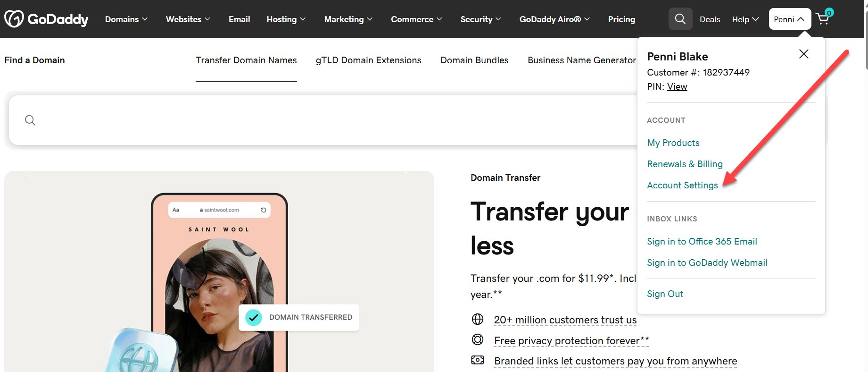Click the GoDaddy logo
Screen dimensions: 868x372
tap(46, 19)
